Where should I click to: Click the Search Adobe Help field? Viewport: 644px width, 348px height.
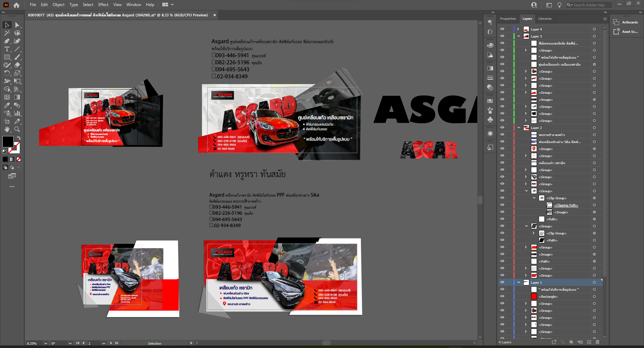pyautogui.click(x=589, y=5)
